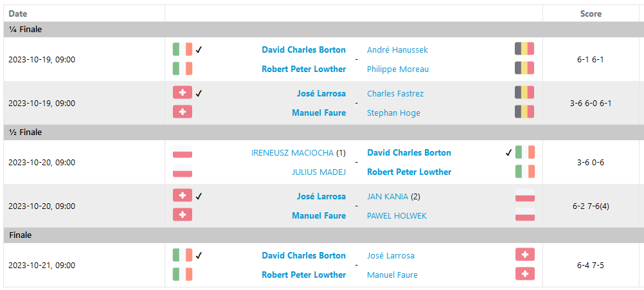Screen dimensions: 644x290
Task: Select the ½ Finale section header row
Action: tap(322, 132)
